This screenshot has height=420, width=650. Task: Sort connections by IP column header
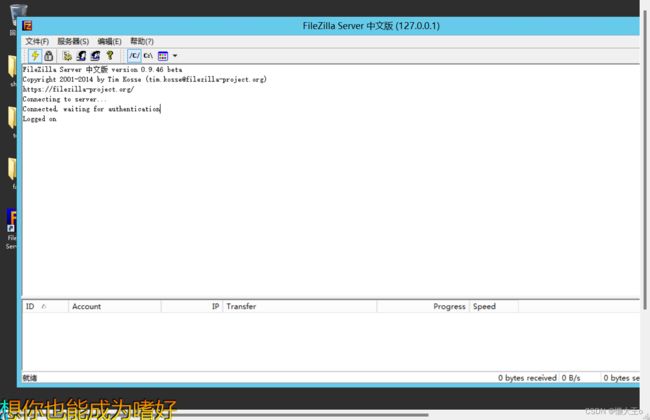pos(192,306)
